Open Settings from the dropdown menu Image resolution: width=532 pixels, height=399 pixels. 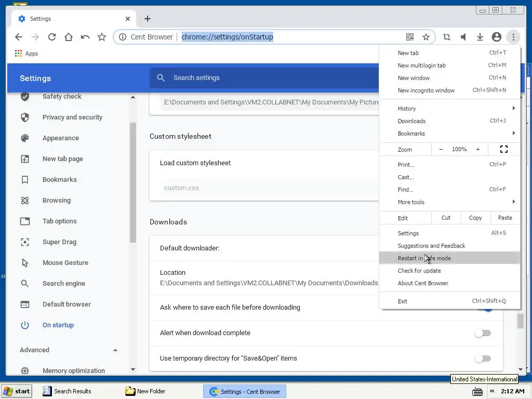[x=449, y=233]
